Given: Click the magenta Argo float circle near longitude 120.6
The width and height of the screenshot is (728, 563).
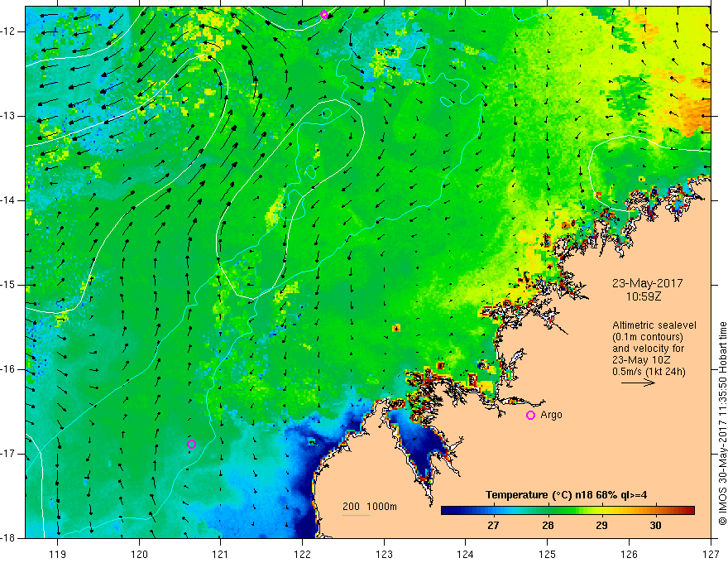Looking at the screenshot, I should (191, 444).
